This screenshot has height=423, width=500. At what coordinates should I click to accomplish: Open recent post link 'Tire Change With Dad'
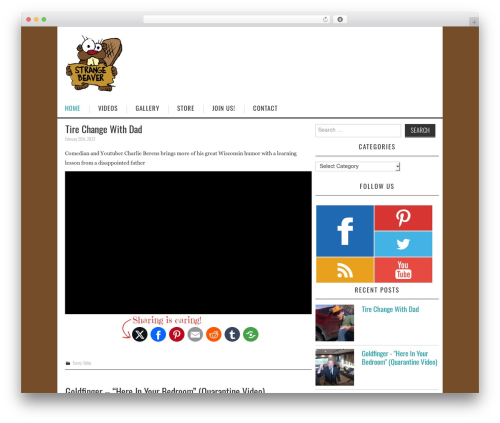pos(390,309)
